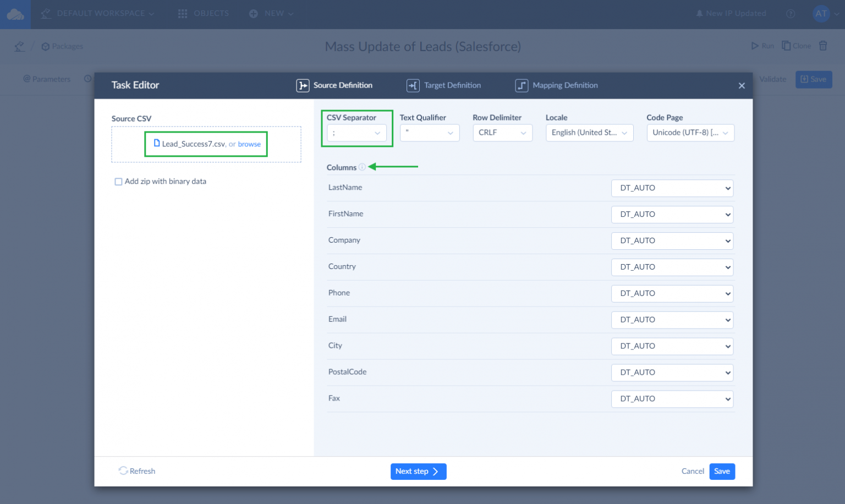Open the Email column type dropdown
Image resolution: width=845 pixels, height=504 pixels.
(x=672, y=320)
